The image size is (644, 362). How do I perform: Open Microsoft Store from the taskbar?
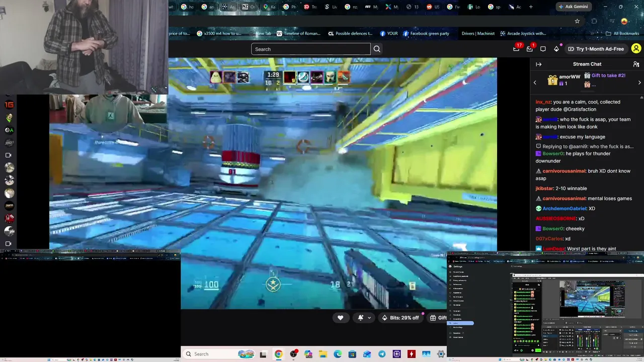click(352, 354)
